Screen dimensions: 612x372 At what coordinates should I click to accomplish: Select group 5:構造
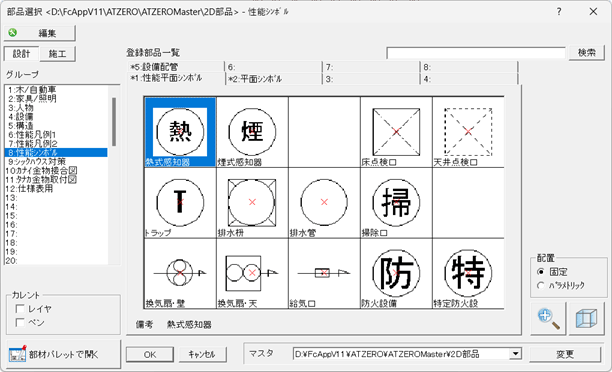56,126
